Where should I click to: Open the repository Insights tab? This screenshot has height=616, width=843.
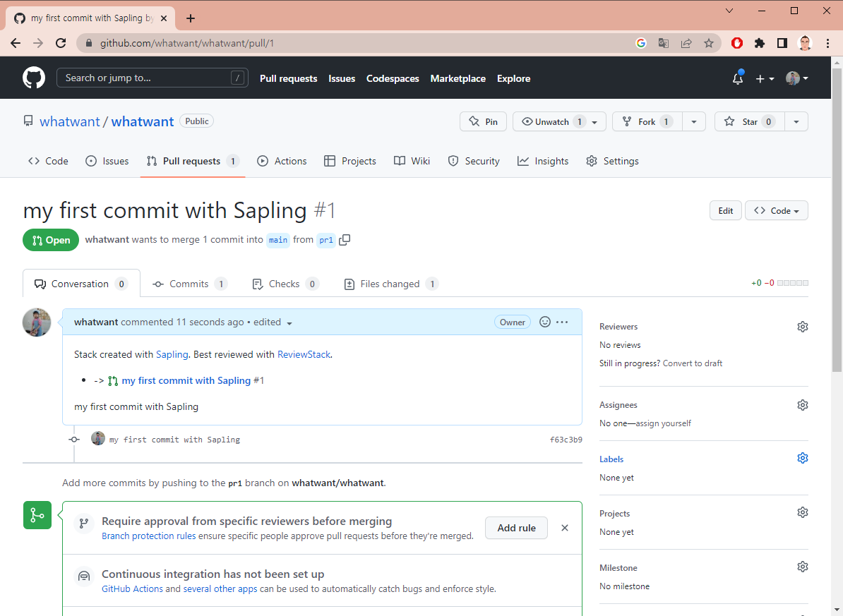pos(542,162)
